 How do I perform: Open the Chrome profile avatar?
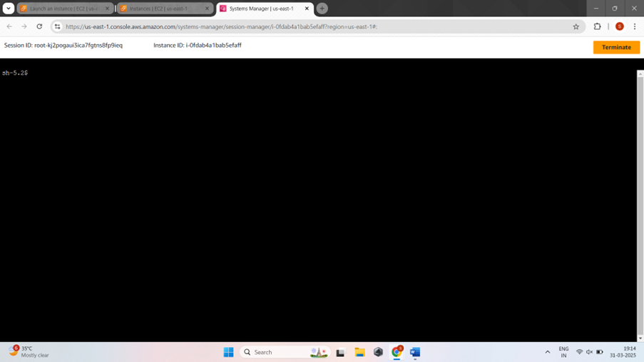coord(619,26)
